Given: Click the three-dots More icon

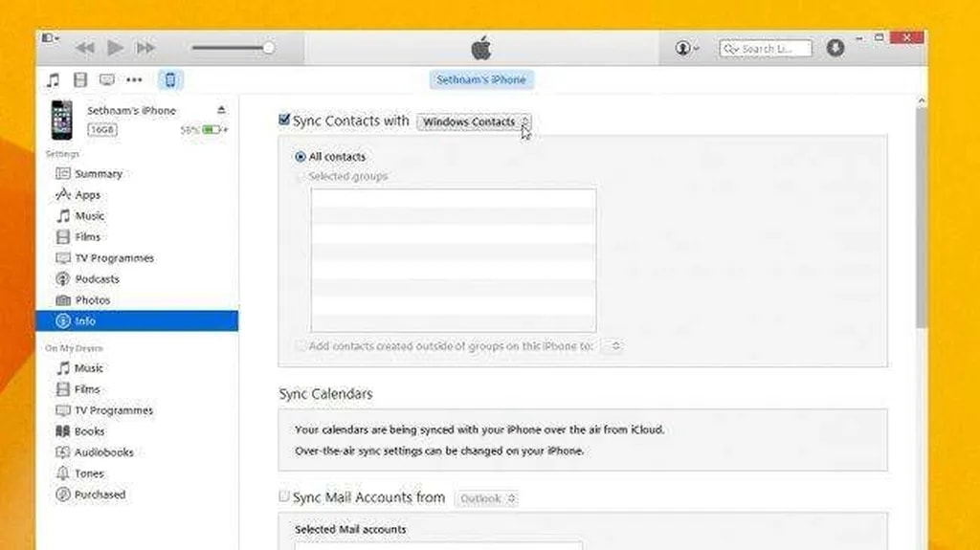Looking at the screenshot, I should click(134, 80).
